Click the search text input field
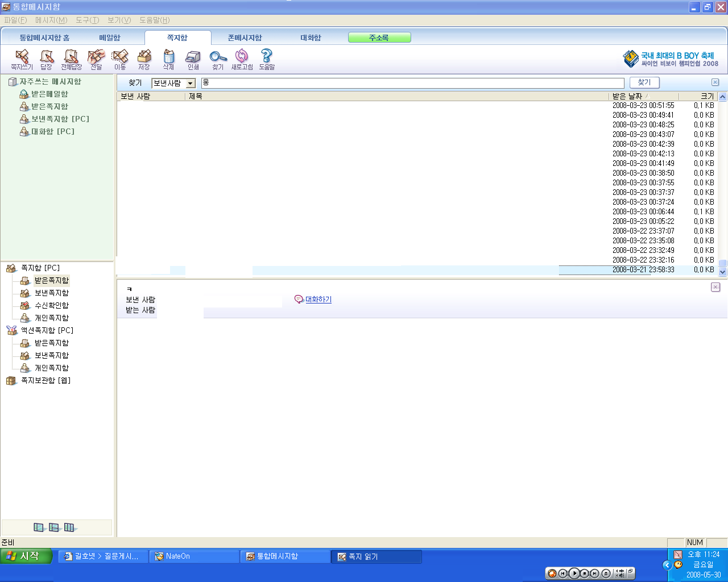The image size is (728, 582). (x=412, y=83)
